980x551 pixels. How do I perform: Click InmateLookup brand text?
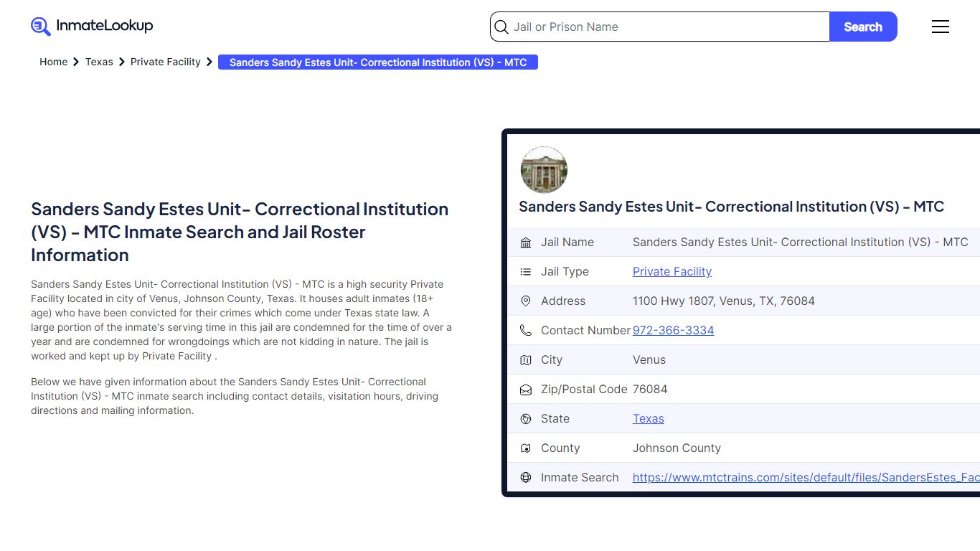105,27
